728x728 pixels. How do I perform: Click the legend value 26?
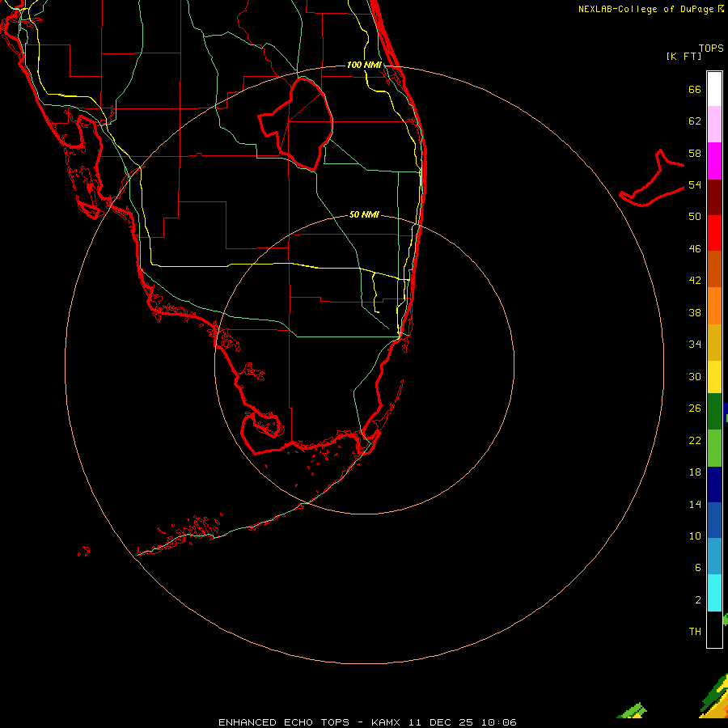click(x=695, y=408)
